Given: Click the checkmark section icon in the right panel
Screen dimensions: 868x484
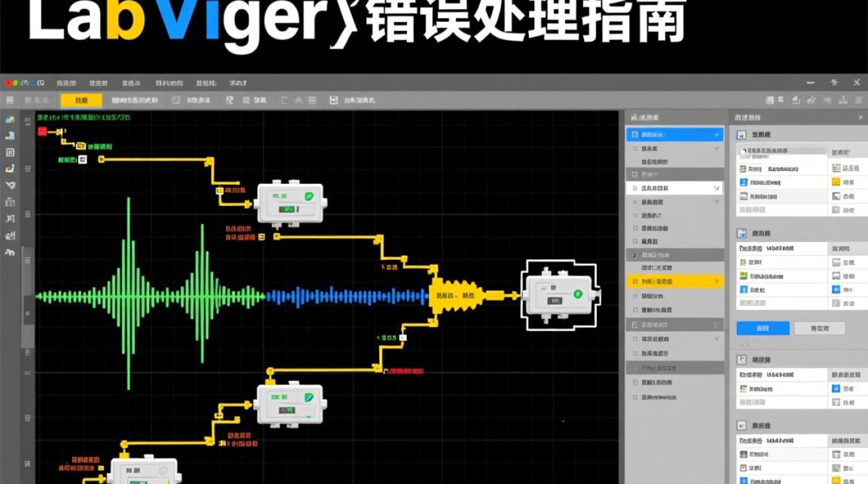Looking at the screenshot, I should 742,426.
